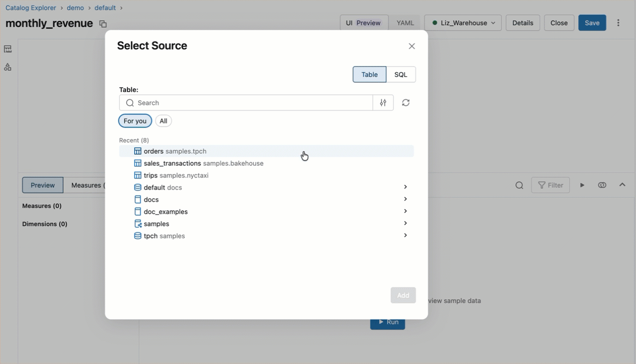Navigate to Catalog Explorer via breadcrumb
This screenshot has width=636, height=364.
click(x=30, y=7)
